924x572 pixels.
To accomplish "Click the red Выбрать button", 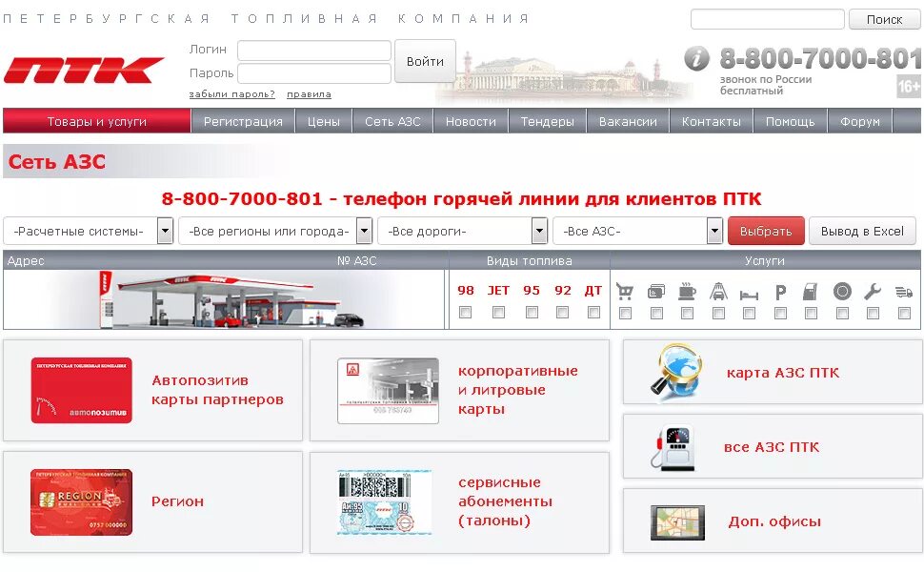I will pyautogui.click(x=766, y=231).
